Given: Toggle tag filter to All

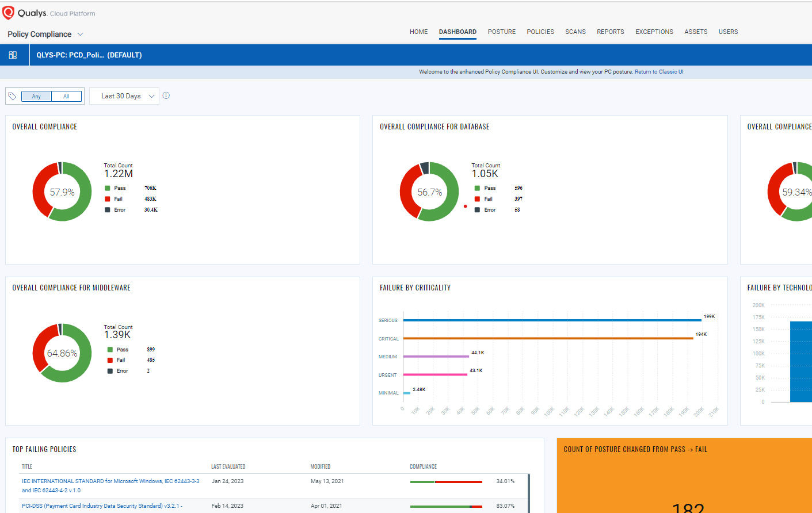Looking at the screenshot, I should tap(66, 97).
